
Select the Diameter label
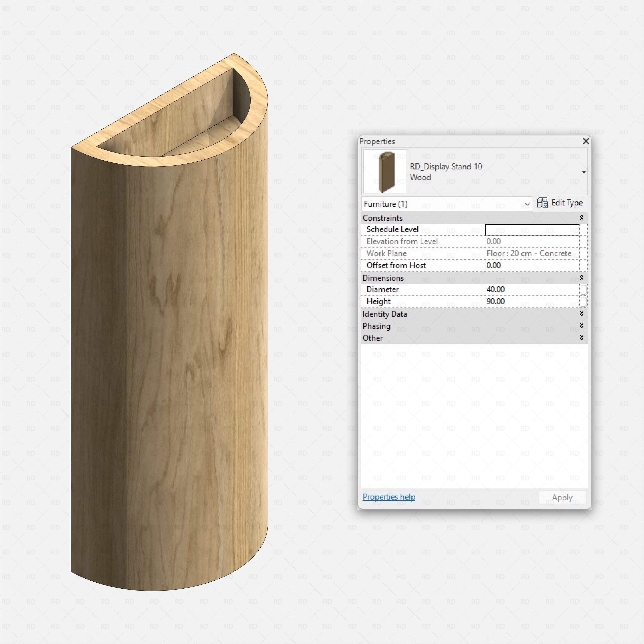(x=382, y=290)
